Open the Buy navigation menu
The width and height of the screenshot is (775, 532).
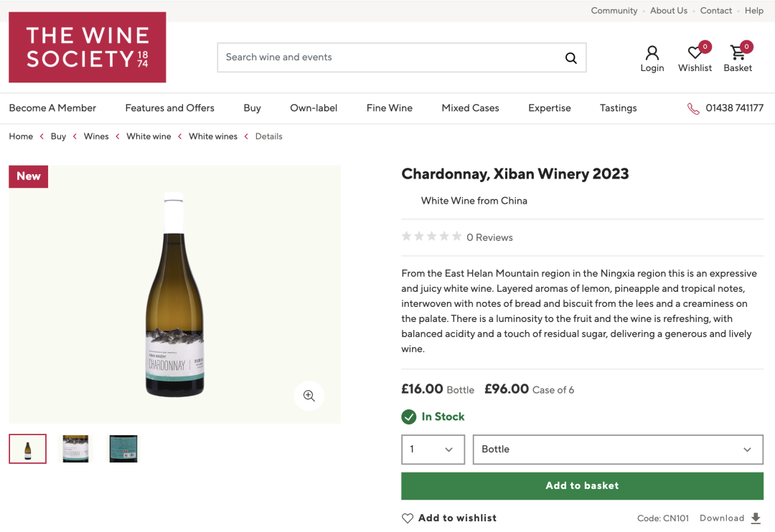pos(252,108)
